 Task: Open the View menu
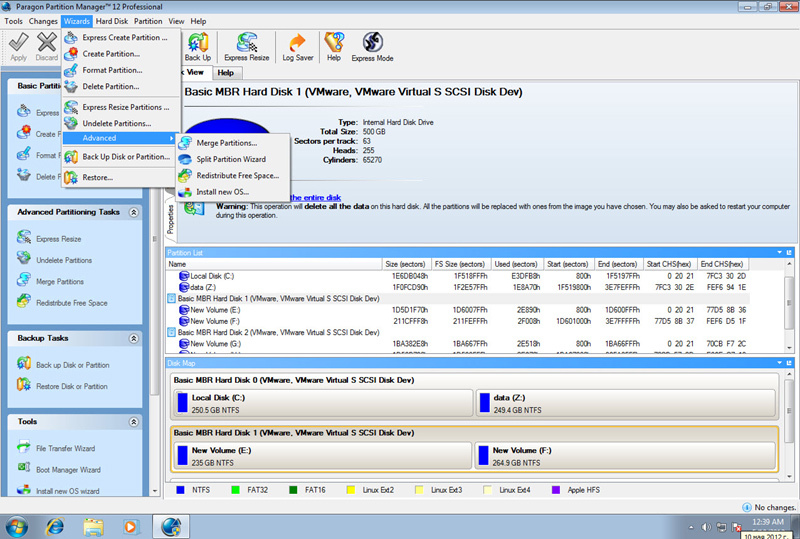(176, 21)
